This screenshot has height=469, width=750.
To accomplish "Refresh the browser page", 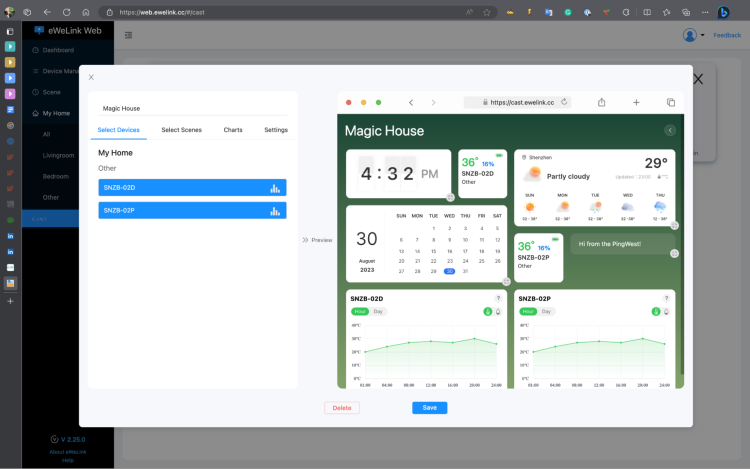I will tap(66, 12).
